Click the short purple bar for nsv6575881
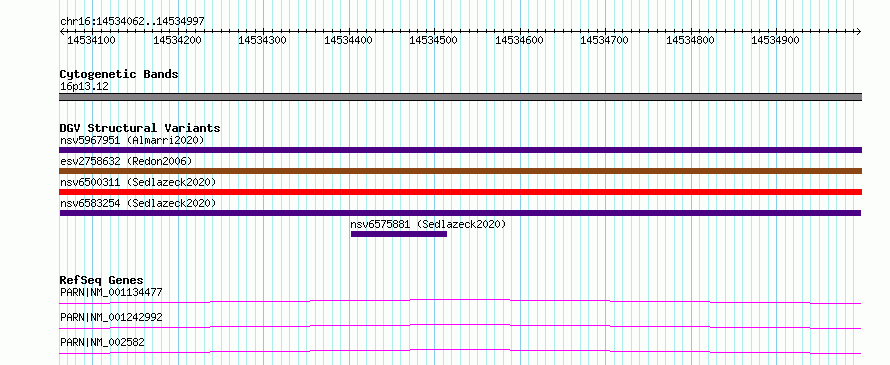890x365 pixels. [x=399, y=234]
